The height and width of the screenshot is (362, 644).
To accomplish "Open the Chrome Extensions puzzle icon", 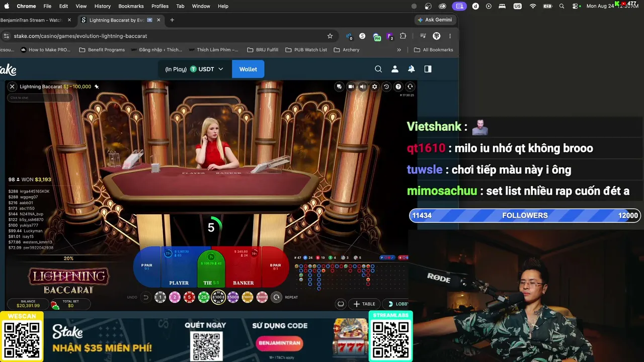I will 403,36.
